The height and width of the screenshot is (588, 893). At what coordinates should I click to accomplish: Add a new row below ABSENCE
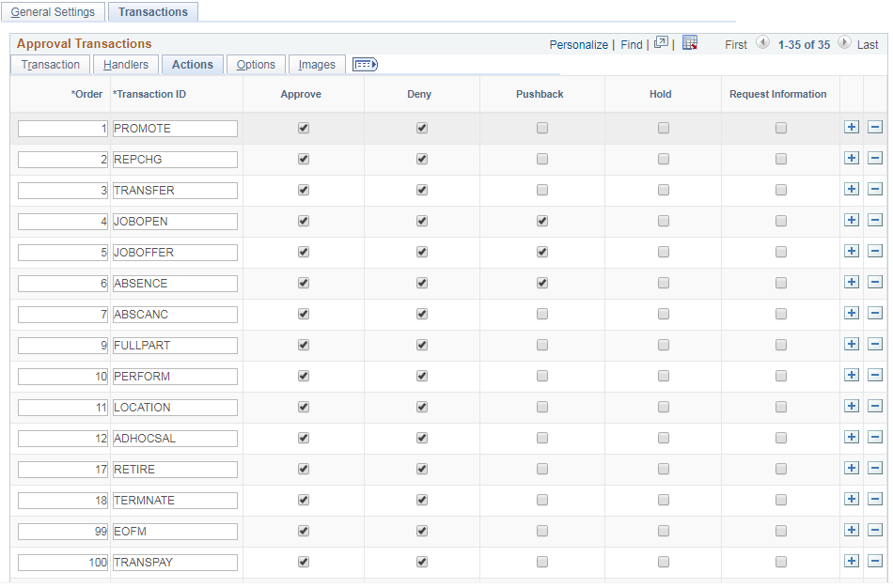[x=853, y=282]
